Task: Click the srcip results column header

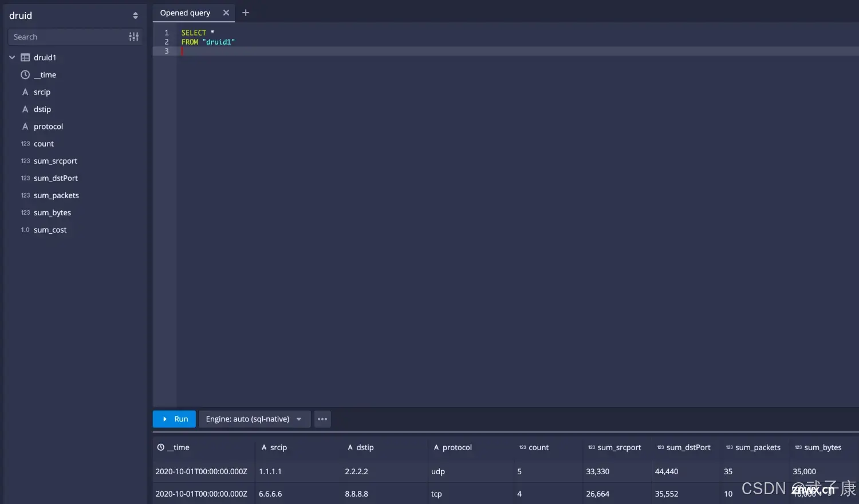Action: [x=299, y=447]
